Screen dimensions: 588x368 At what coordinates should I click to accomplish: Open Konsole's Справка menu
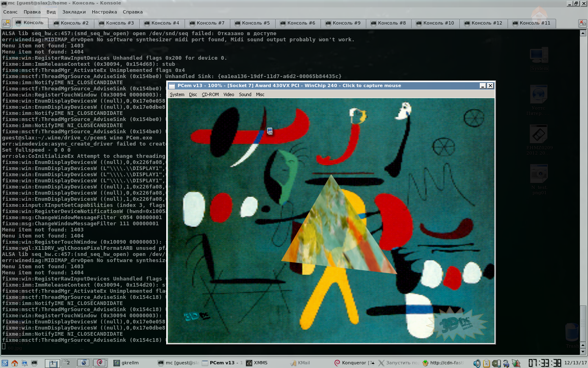pyautogui.click(x=133, y=12)
